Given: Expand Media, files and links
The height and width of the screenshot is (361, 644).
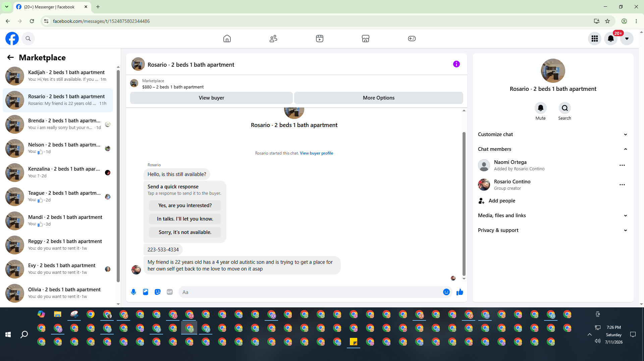Looking at the screenshot, I should (x=553, y=216).
